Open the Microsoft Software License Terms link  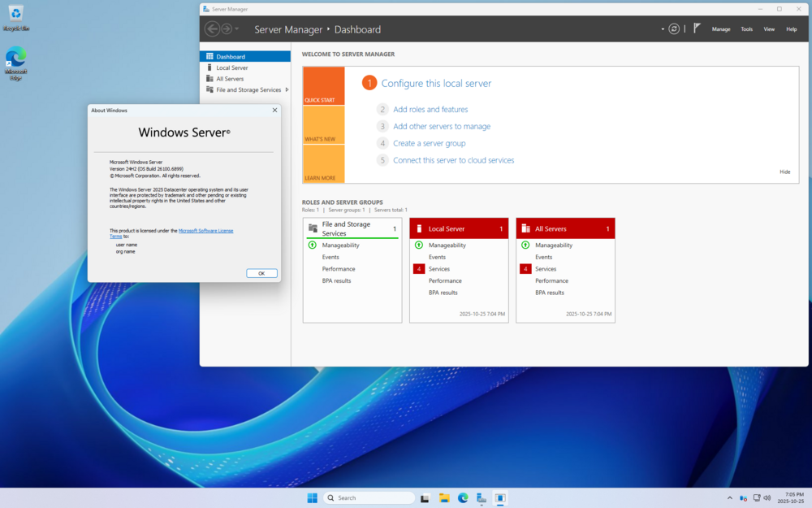(205, 231)
